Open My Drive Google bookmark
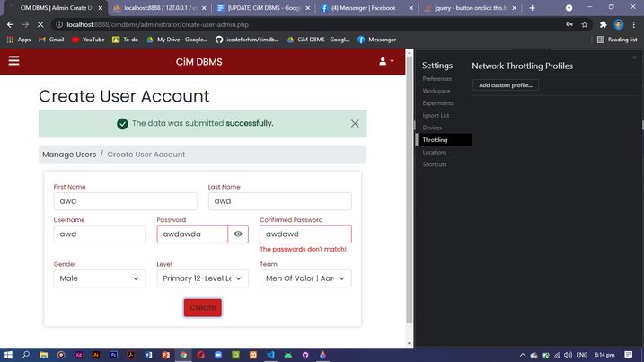The width and height of the screenshot is (644, 362). pyautogui.click(x=177, y=40)
